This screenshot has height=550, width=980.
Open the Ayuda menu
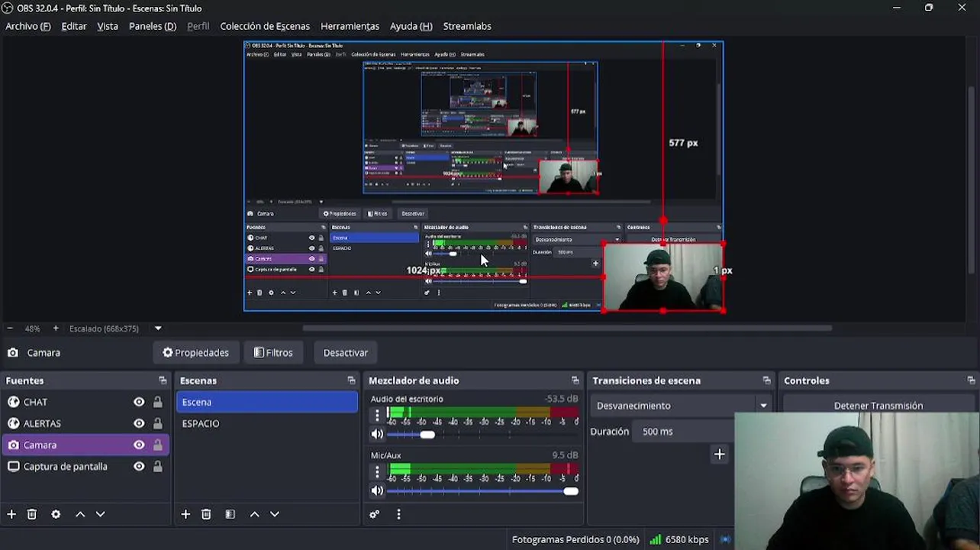tap(411, 26)
